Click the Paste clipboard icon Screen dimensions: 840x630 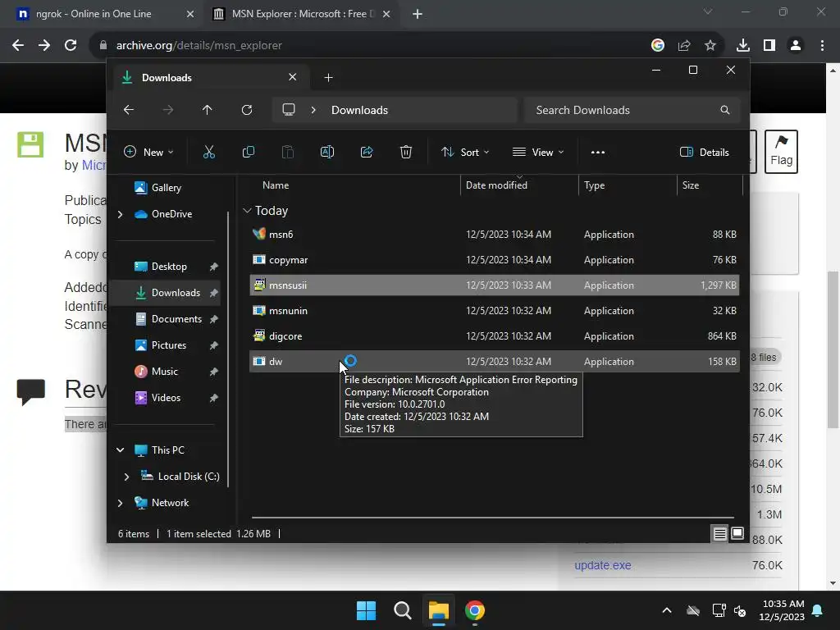tap(288, 152)
